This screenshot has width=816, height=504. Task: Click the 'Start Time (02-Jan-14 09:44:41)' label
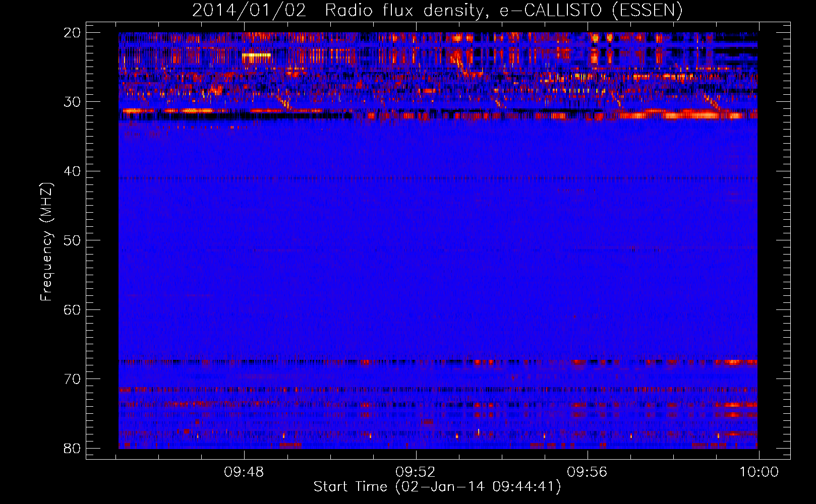[437, 487]
